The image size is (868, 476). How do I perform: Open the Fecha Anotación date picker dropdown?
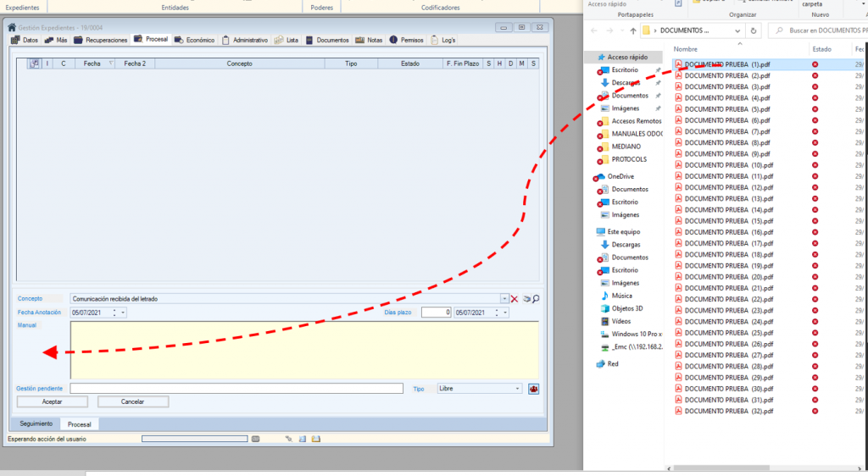(x=123, y=313)
